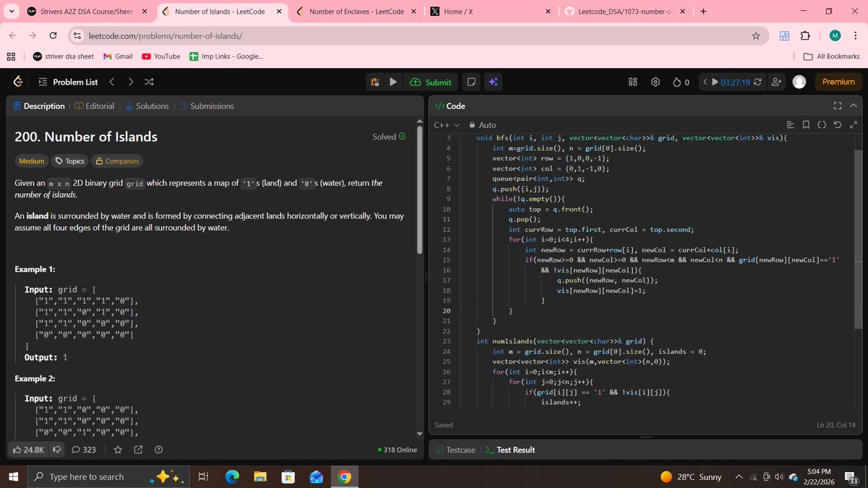
Task: Open the Problem List panel
Action: 67,82
